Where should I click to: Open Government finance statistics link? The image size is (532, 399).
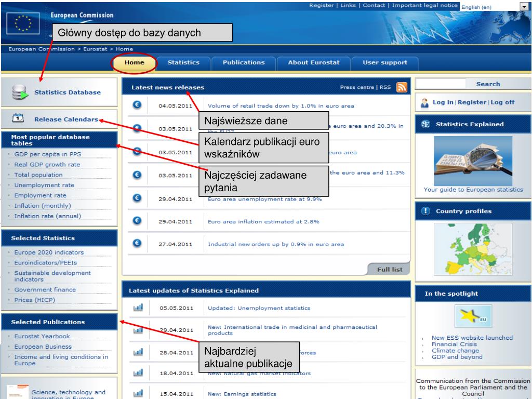45,290
